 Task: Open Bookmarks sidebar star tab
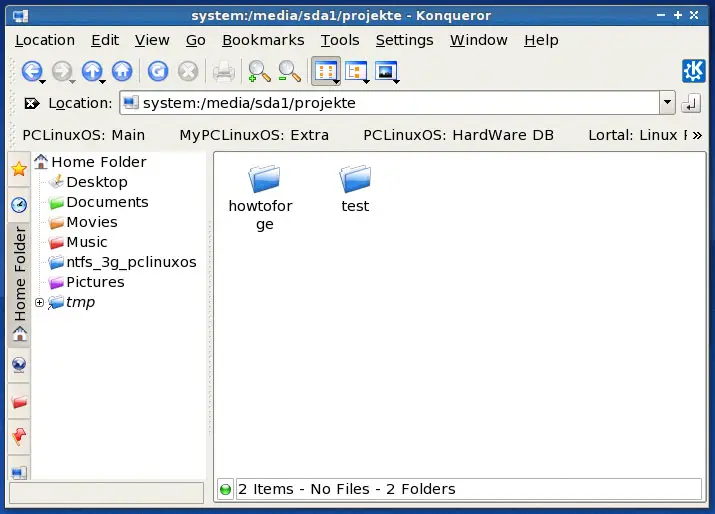(19, 169)
